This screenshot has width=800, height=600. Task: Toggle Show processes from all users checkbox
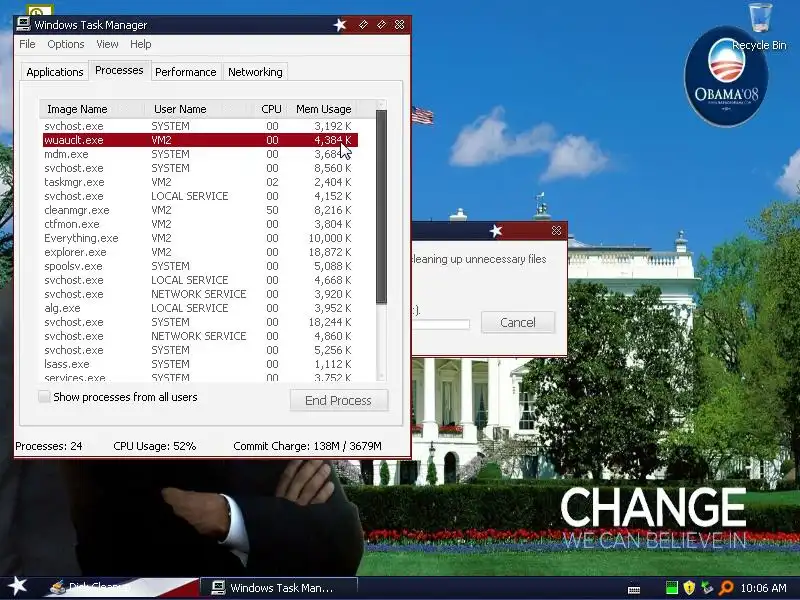(x=44, y=396)
